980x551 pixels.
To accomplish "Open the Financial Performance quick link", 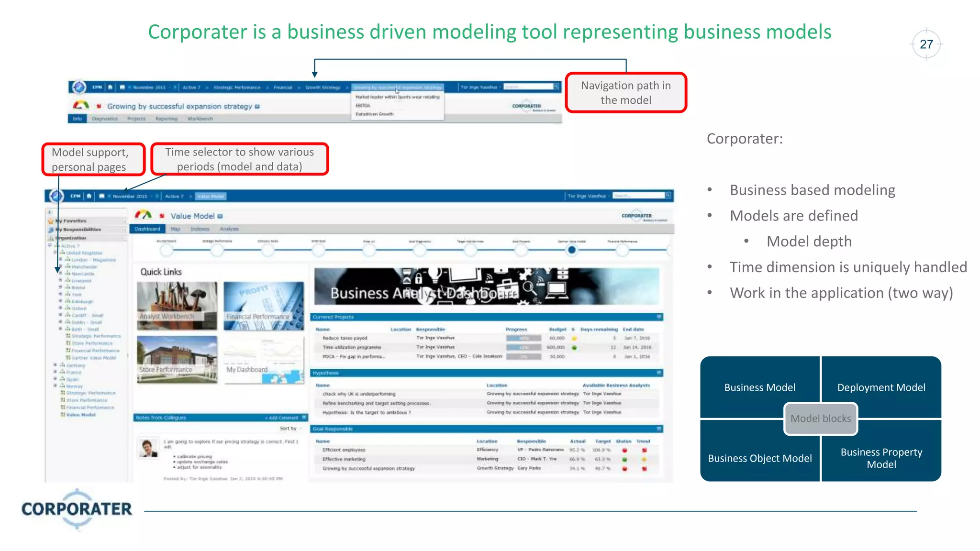I will pyautogui.click(x=264, y=306).
